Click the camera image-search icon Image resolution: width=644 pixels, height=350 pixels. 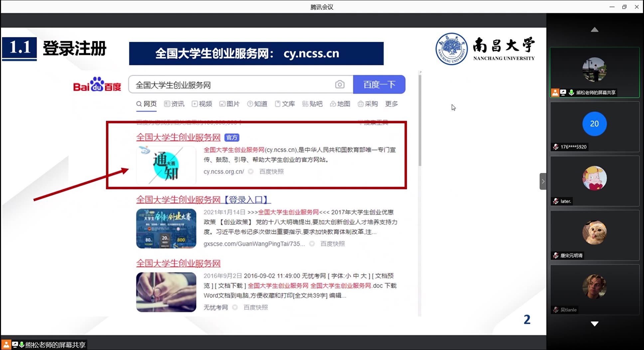(x=340, y=85)
